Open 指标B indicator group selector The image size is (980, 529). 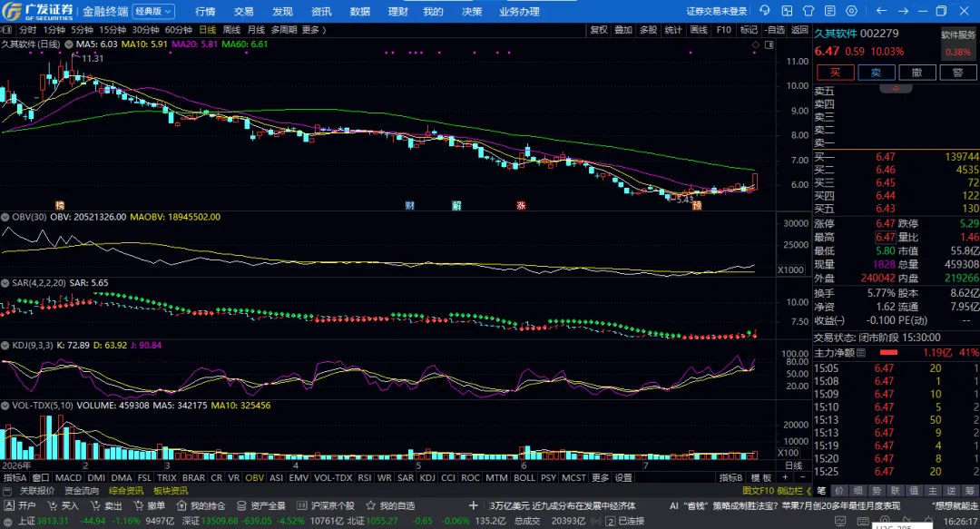click(730, 477)
